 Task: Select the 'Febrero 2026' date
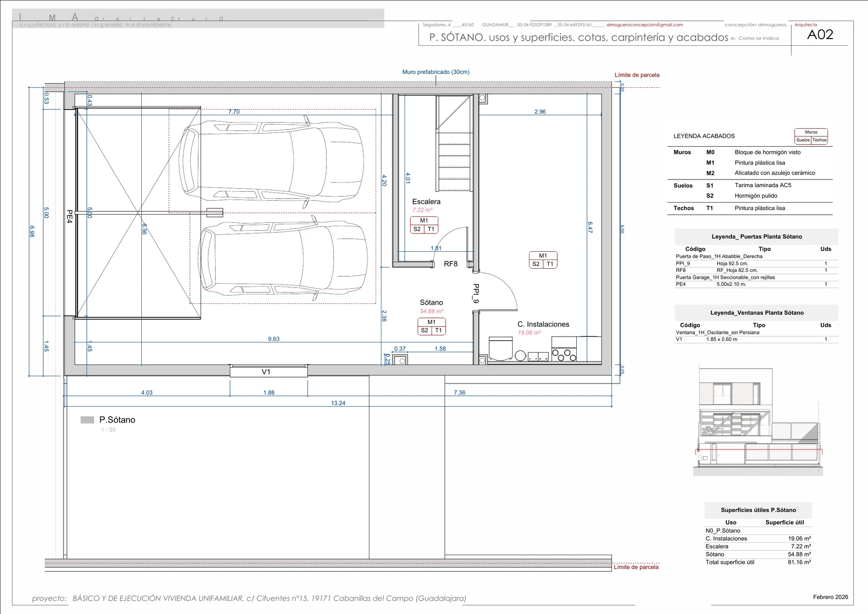pyautogui.click(x=830, y=597)
